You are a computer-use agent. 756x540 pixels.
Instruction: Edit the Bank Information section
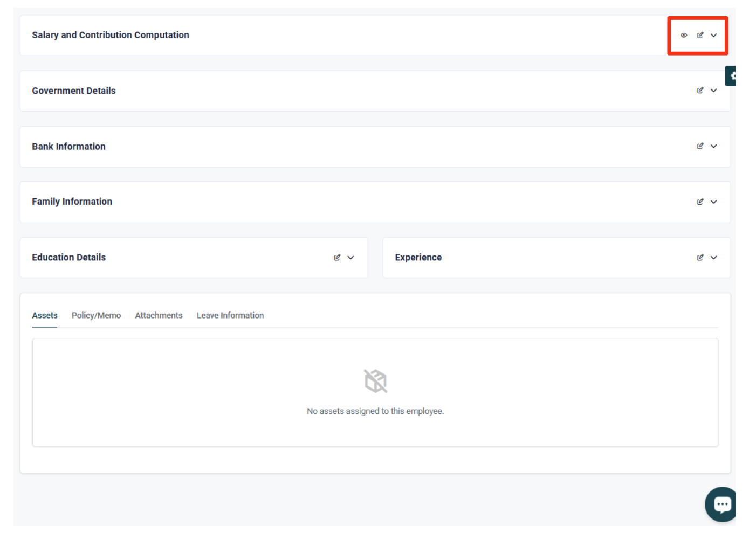(x=700, y=146)
